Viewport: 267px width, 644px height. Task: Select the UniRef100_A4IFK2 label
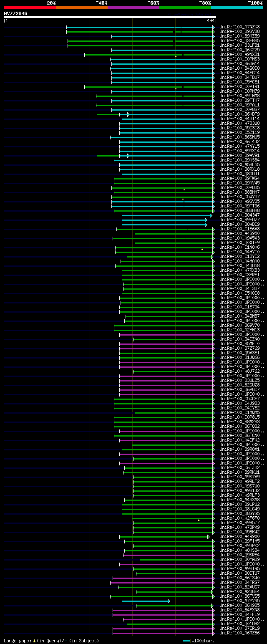pyautogui.click(x=240, y=440)
